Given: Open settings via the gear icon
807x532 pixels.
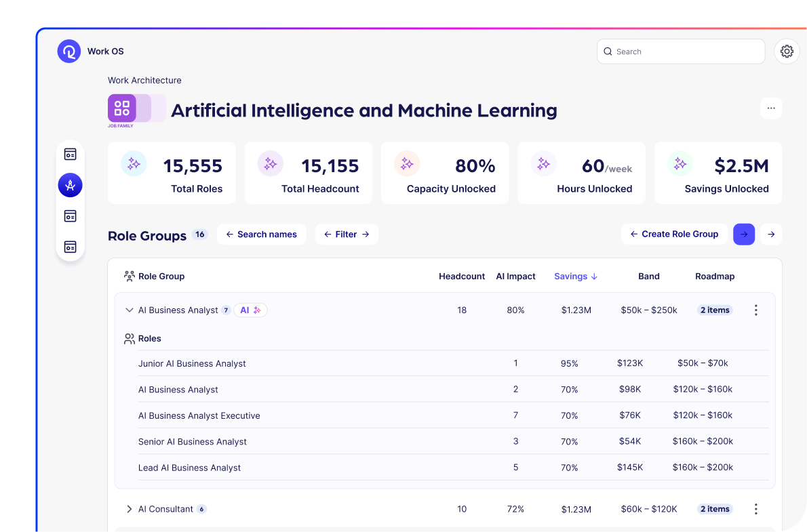Looking at the screenshot, I should coord(787,52).
